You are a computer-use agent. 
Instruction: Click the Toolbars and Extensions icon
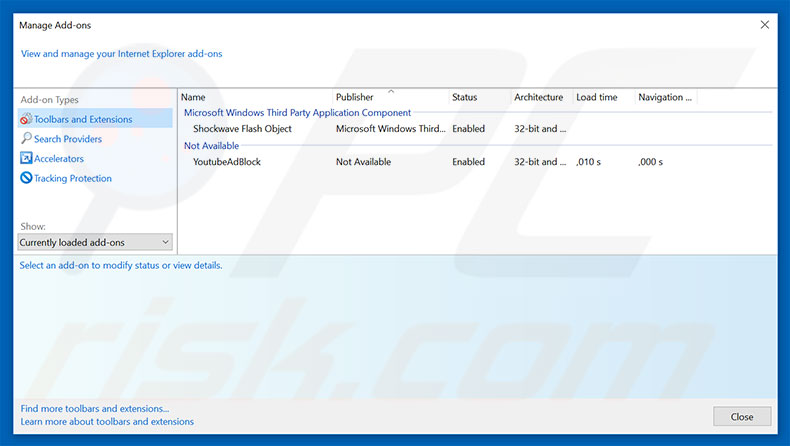pyautogui.click(x=26, y=119)
